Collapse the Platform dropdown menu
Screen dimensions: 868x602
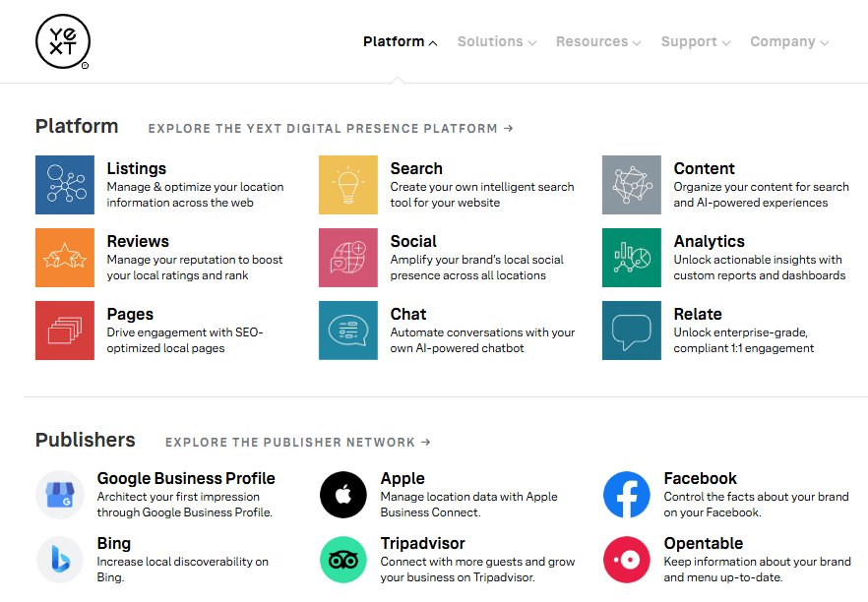[400, 42]
